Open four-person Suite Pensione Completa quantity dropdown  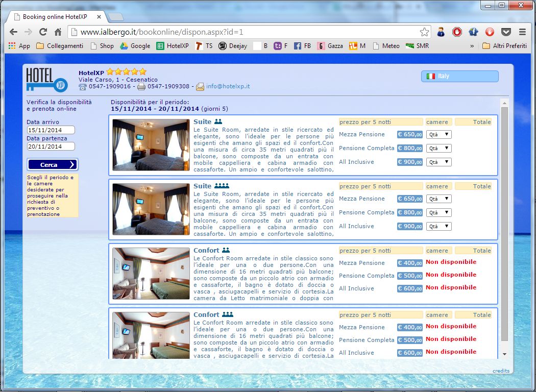pyautogui.click(x=438, y=212)
